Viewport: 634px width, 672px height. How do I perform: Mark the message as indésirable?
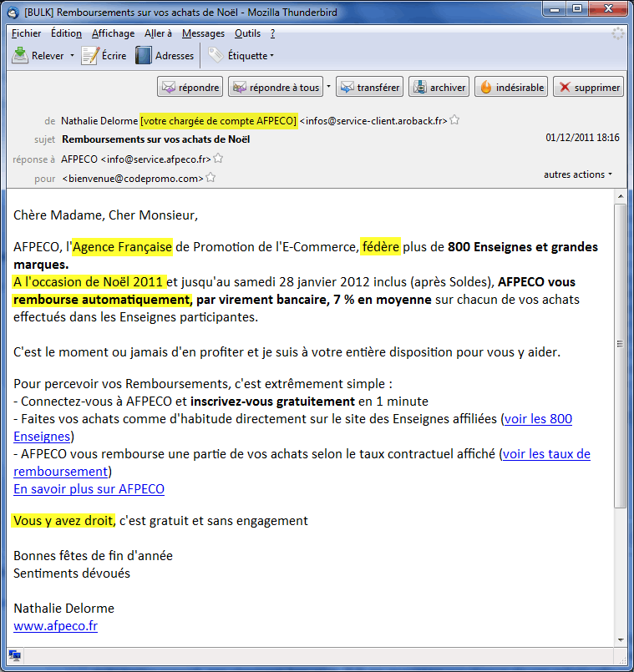click(511, 87)
